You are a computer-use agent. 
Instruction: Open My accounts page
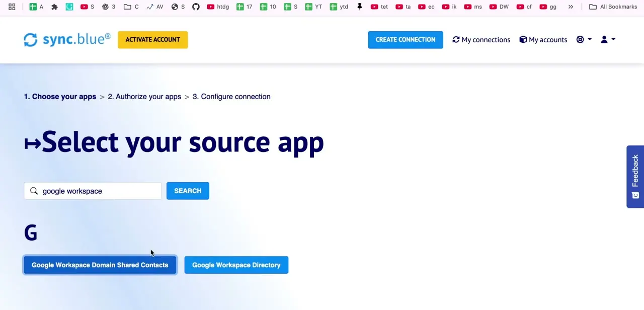click(543, 40)
